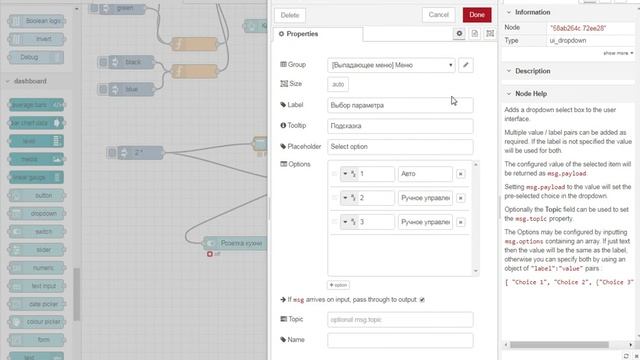Select the form dashboard node
Image resolution: width=640 pixels, height=360 pixels.
pyautogui.click(x=37, y=340)
